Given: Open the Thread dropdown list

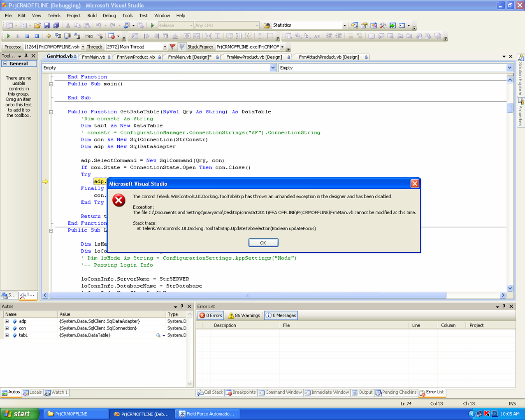Looking at the screenshot, I should tap(165, 47).
